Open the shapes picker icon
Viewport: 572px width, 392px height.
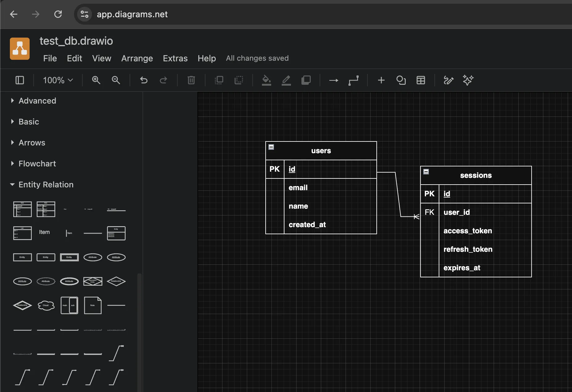[401, 80]
